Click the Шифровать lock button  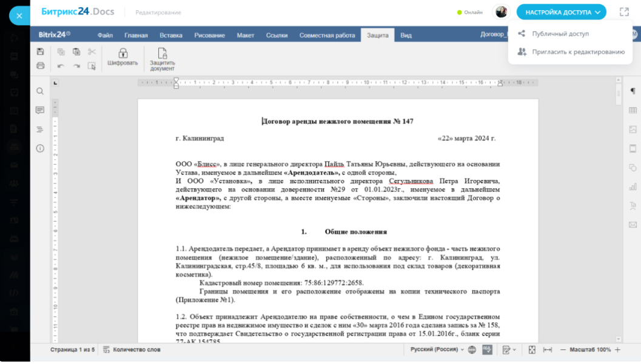click(x=122, y=57)
